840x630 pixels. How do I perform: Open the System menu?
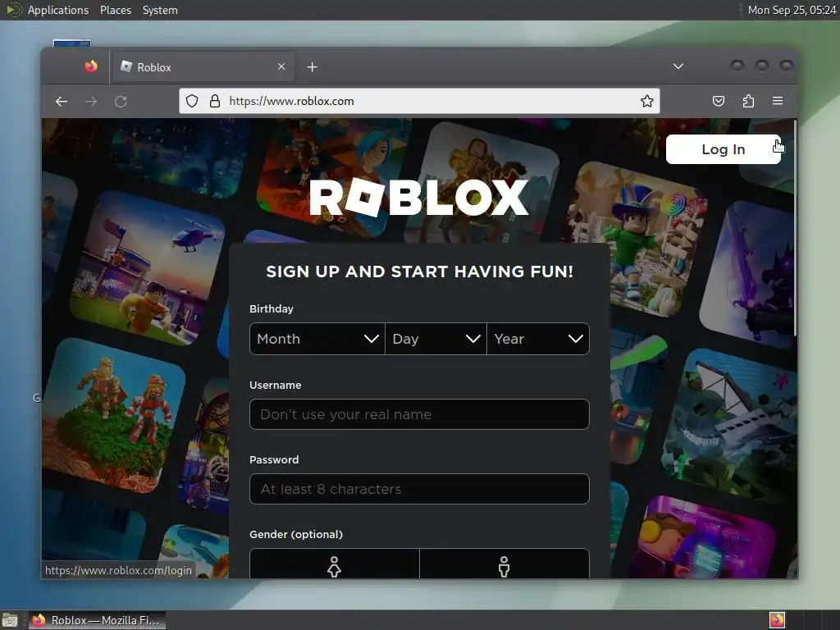(160, 10)
